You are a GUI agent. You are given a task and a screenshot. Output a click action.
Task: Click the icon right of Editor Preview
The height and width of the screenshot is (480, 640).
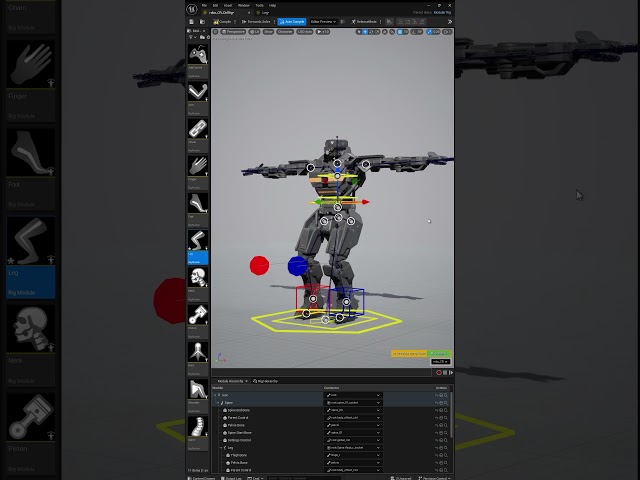click(x=342, y=22)
